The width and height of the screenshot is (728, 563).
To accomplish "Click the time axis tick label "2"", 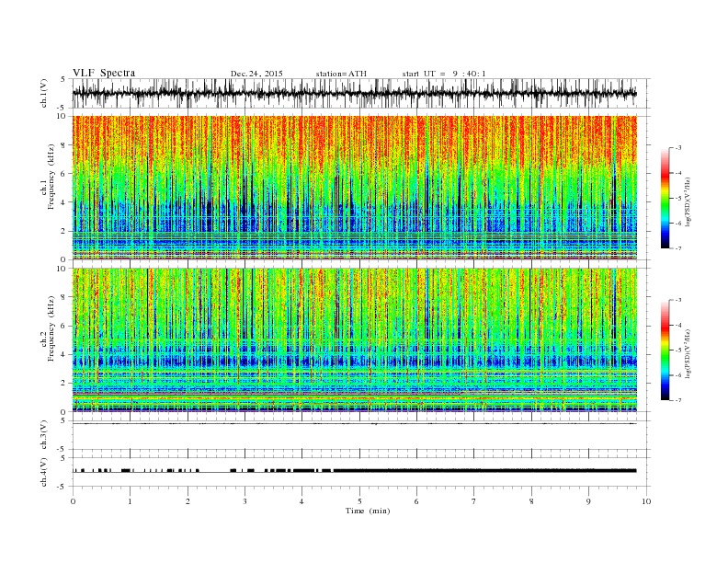I will [188, 501].
